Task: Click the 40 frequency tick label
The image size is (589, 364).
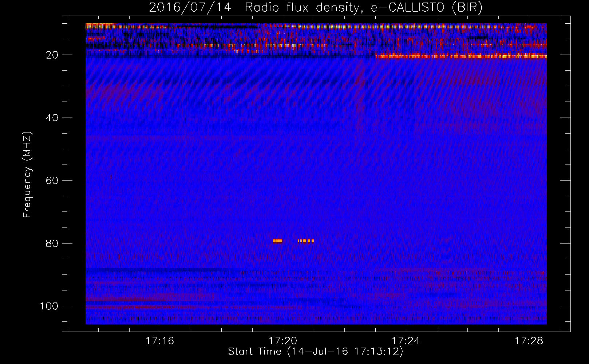Action: point(52,118)
